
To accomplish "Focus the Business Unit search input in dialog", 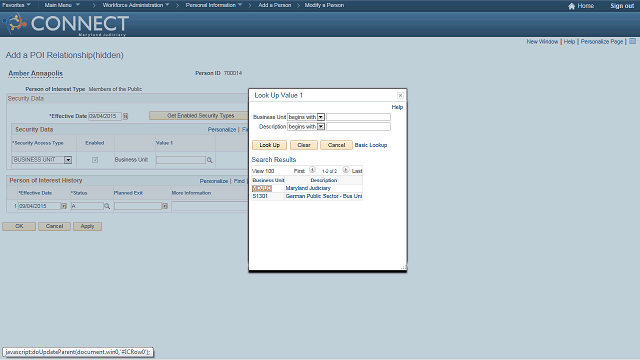I will pos(358,117).
